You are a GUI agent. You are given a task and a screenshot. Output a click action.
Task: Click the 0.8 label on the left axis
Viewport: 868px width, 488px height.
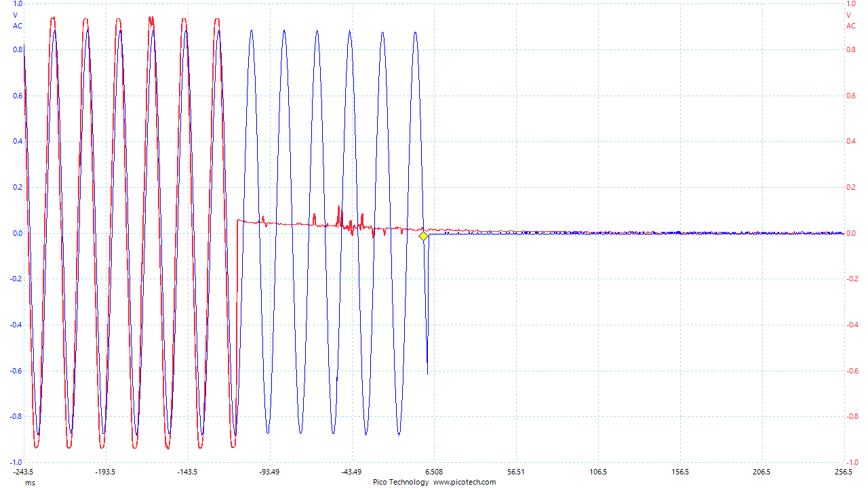[16, 49]
